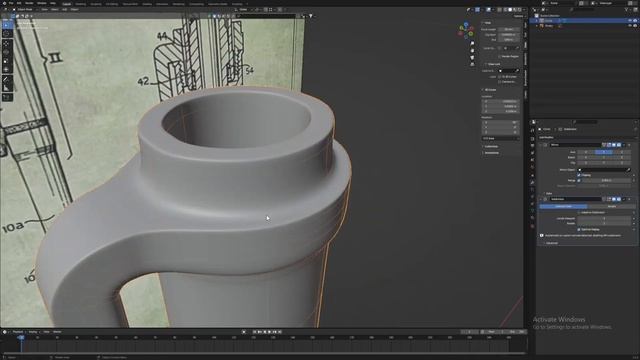Expand the Advanced section in Subdivision
640x360 pixels.
551,243
